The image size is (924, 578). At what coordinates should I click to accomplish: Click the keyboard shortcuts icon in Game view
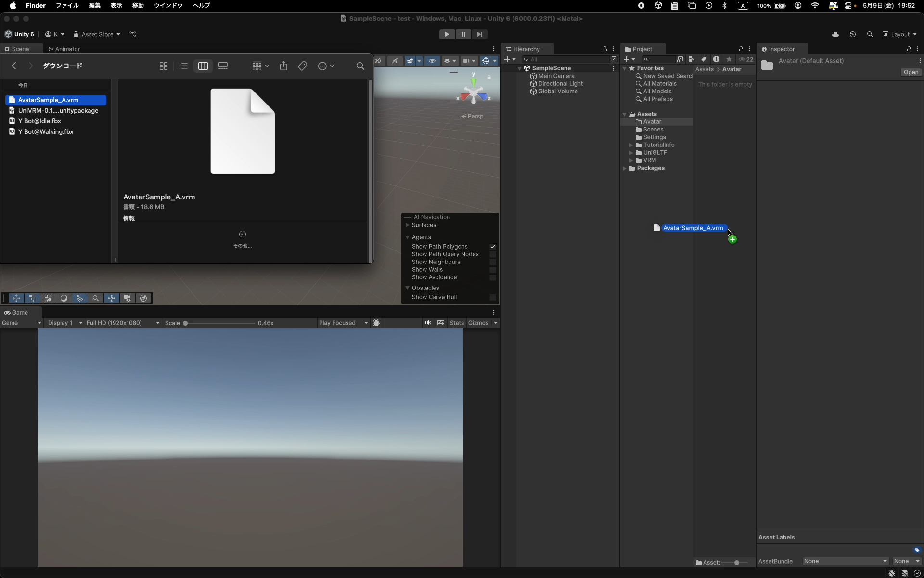pos(441,323)
